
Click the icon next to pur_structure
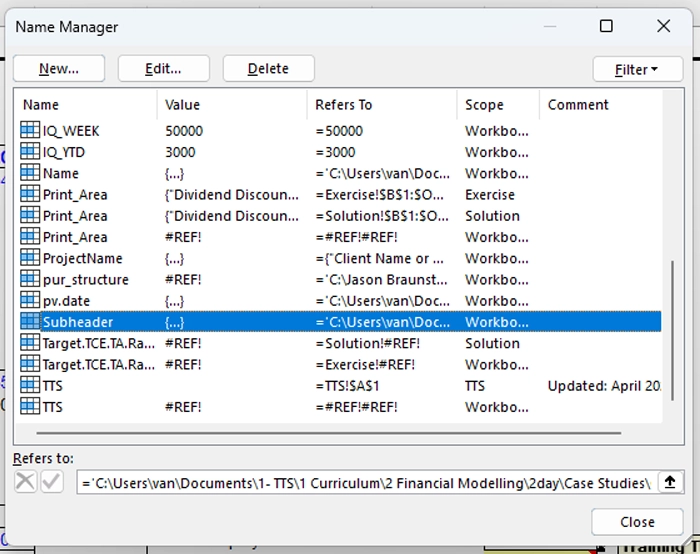[30, 279]
